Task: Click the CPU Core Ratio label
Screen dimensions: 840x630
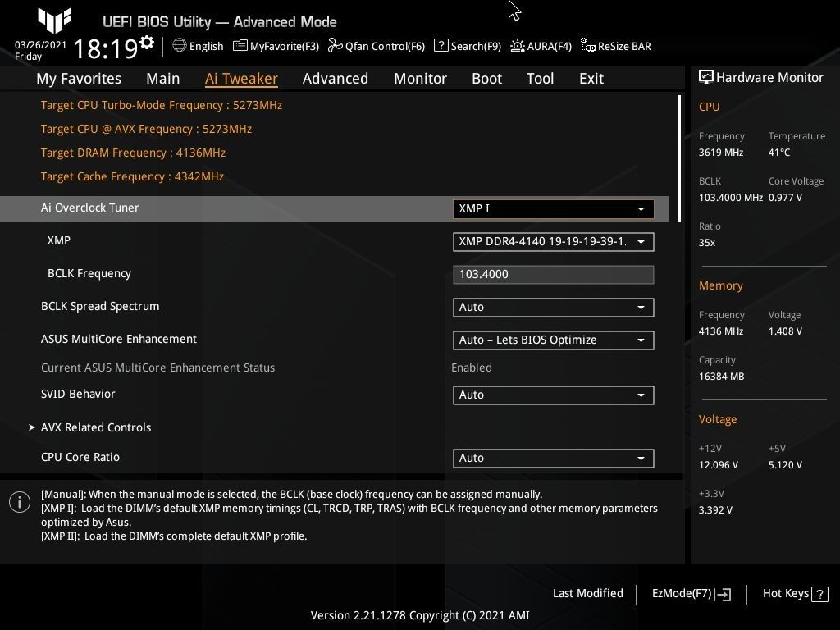Action: coord(80,457)
